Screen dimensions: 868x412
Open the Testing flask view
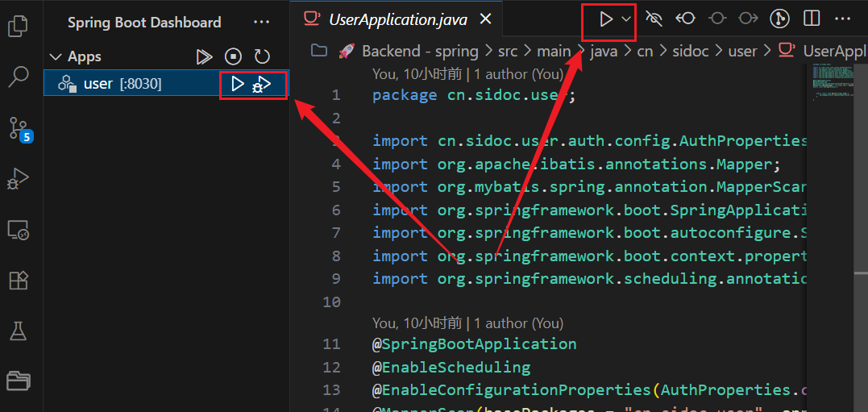click(x=19, y=331)
